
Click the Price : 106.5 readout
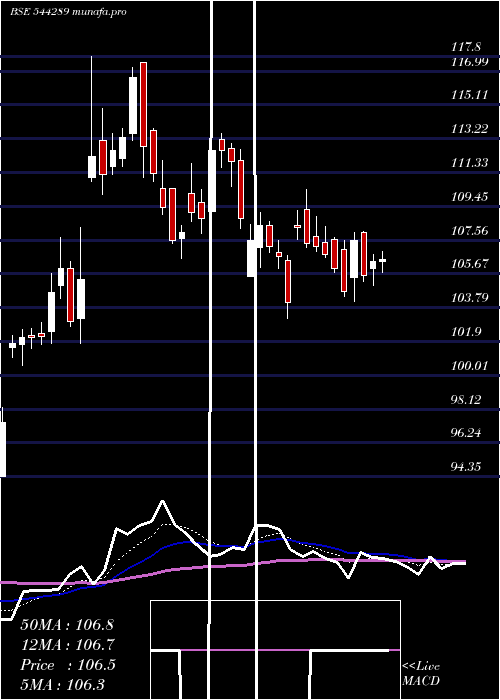68,665
